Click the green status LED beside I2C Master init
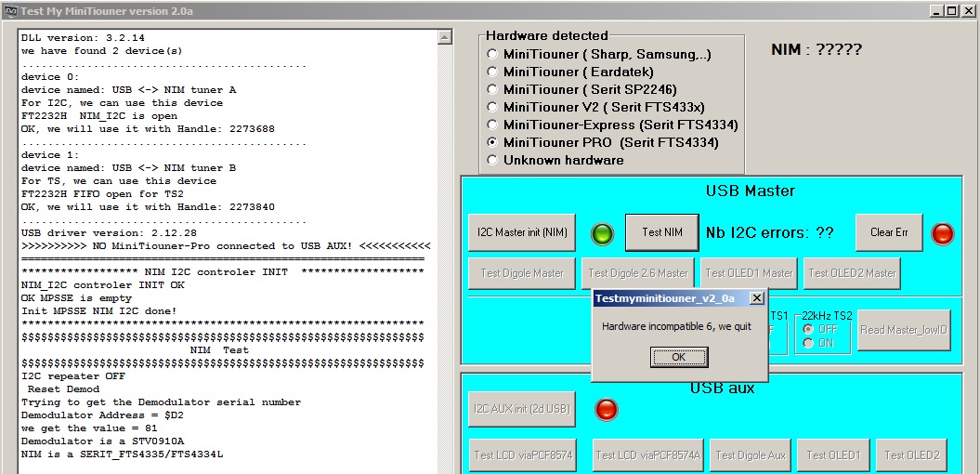The width and height of the screenshot is (980, 474). point(602,233)
